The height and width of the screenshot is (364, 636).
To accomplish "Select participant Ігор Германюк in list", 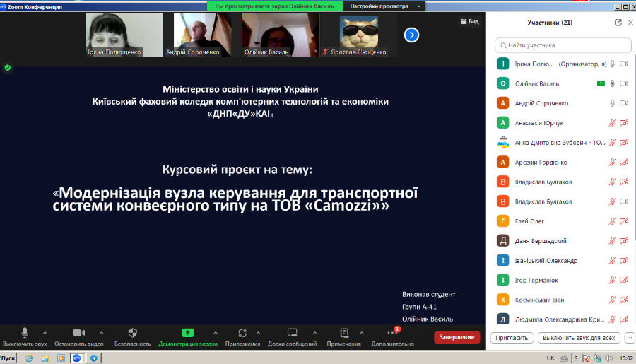I will coord(563,280).
